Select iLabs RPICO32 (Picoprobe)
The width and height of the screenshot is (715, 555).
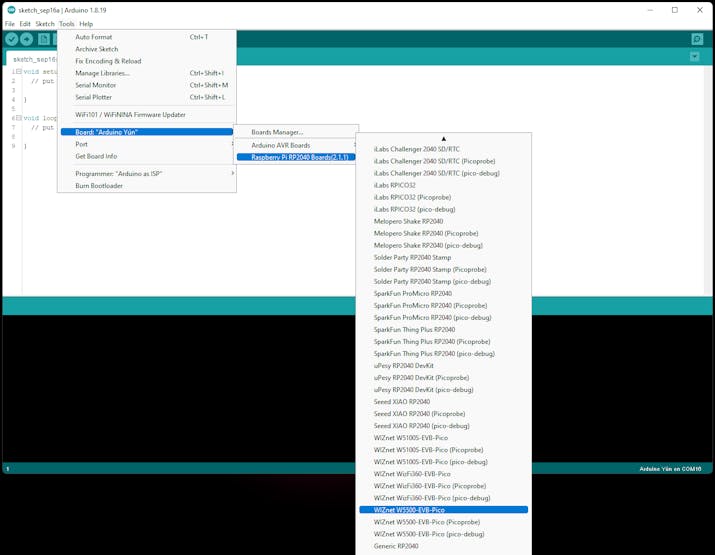[x=443, y=197]
